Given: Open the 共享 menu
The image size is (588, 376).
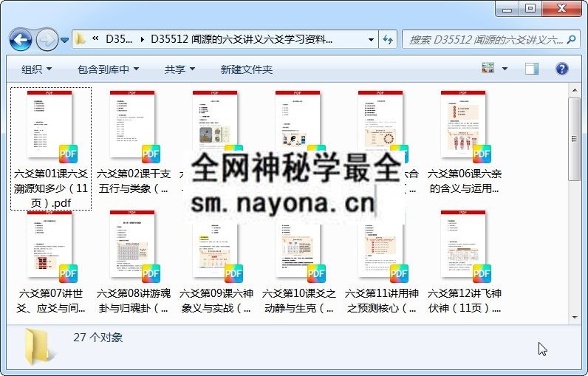Looking at the screenshot, I should [x=180, y=69].
